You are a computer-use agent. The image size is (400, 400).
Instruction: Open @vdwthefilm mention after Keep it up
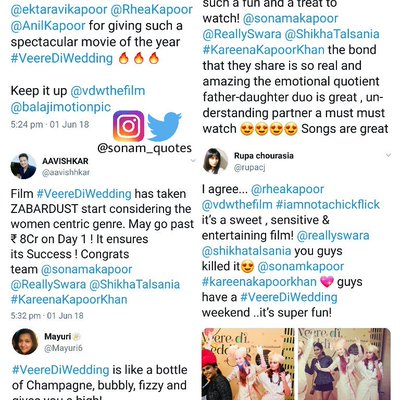[x=108, y=91]
